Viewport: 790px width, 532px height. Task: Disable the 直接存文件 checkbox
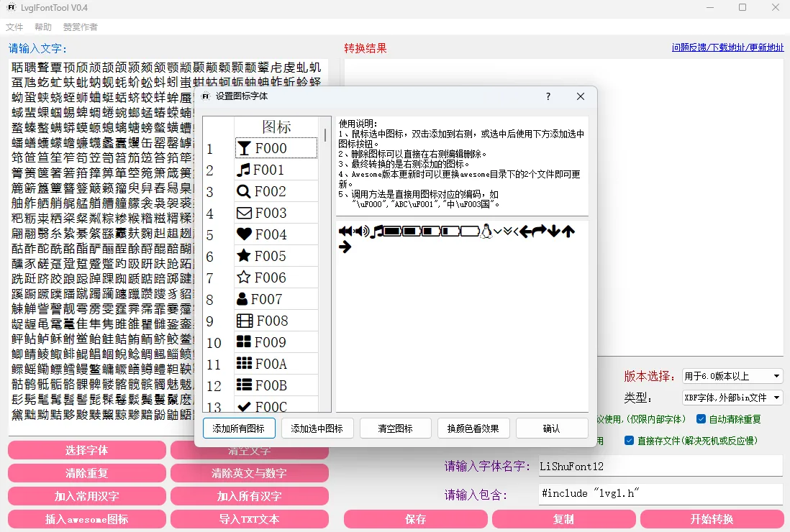click(x=630, y=439)
